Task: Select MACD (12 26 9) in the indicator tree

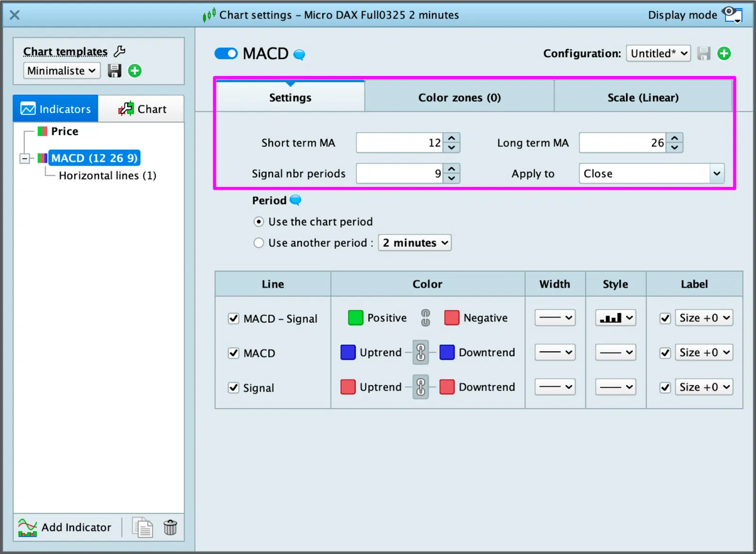Action: click(x=94, y=158)
